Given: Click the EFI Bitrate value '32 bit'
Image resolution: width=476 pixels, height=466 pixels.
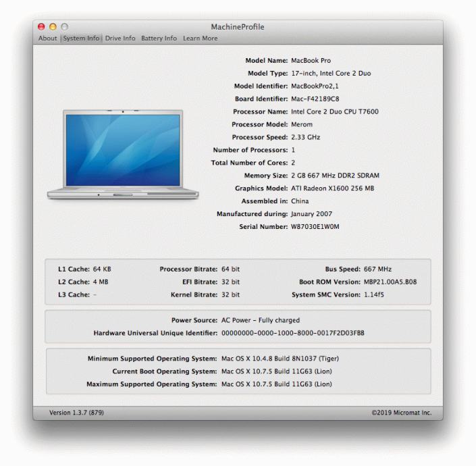Looking at the screenshot, I should pyautogui.click(x=230, y=282).
